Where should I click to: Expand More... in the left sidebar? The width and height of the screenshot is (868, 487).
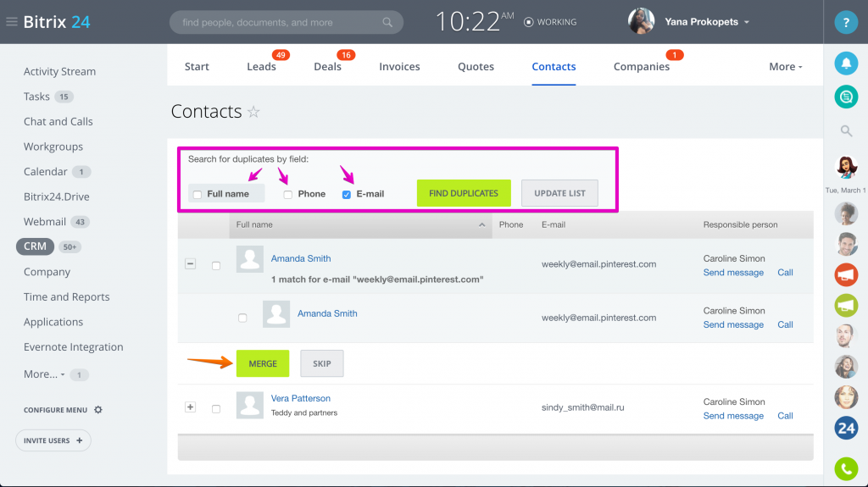coord(44,374)
